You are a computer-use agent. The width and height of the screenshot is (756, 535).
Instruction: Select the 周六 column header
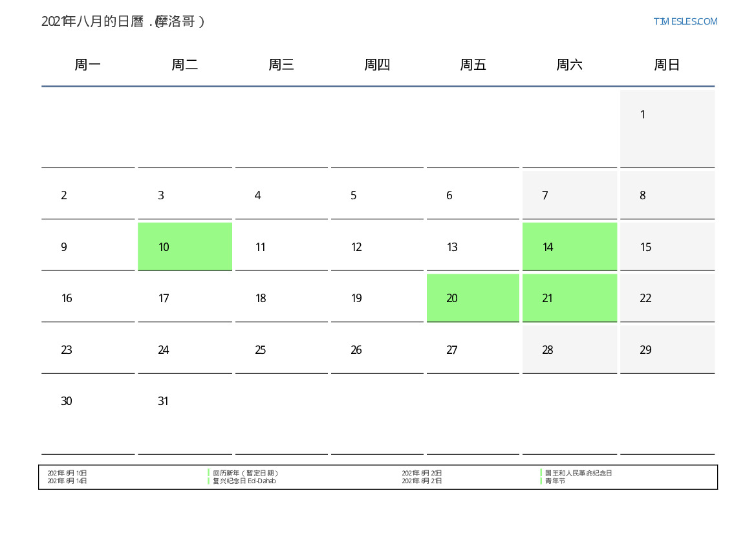click(569, 65)
